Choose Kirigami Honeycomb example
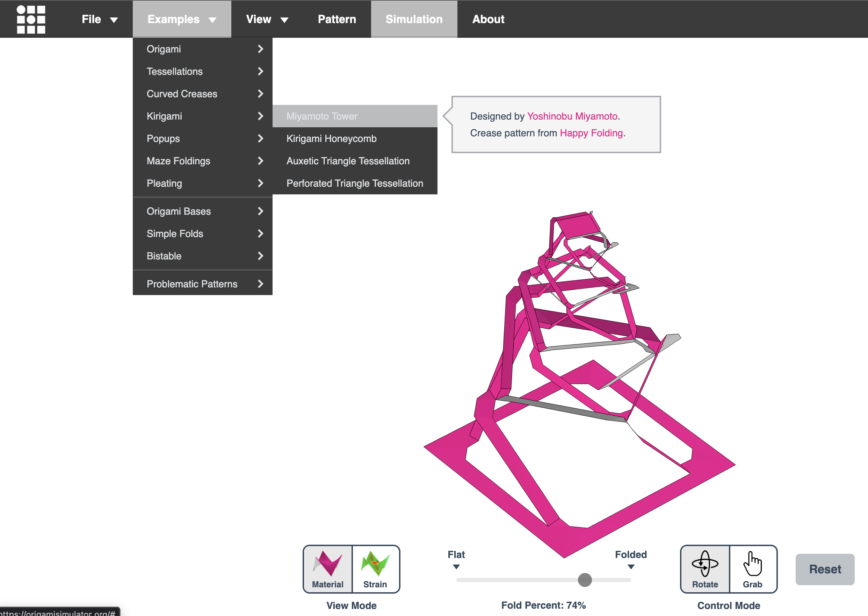 [331, 138]
